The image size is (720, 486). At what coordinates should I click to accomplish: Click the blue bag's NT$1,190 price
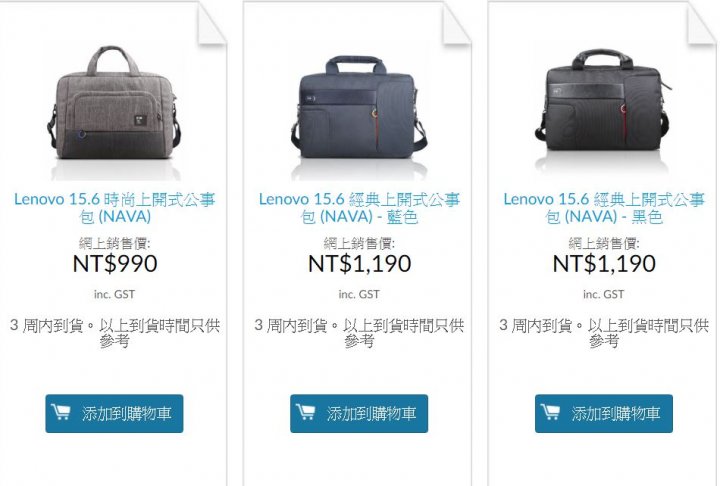360,264
